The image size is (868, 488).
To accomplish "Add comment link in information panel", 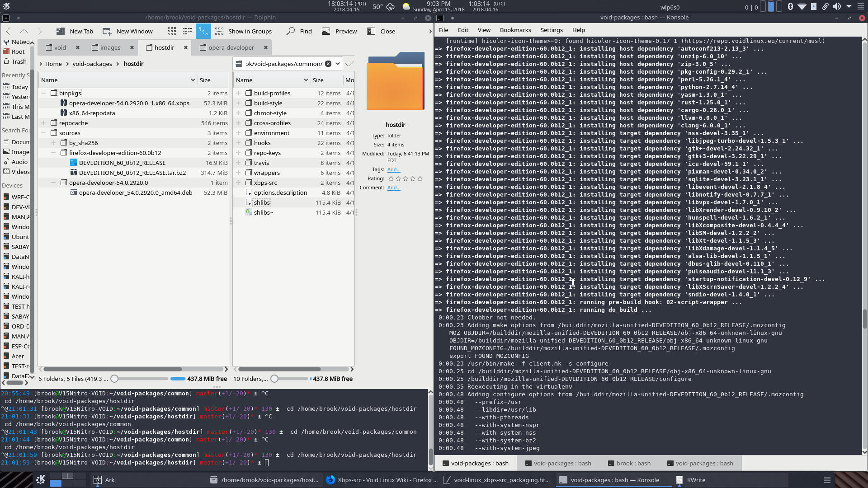I will click(x=394, y=188).
